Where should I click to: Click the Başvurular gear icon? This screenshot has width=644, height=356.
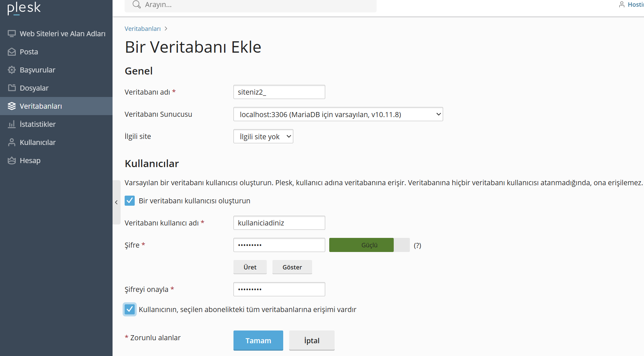(x=12, y=70)
